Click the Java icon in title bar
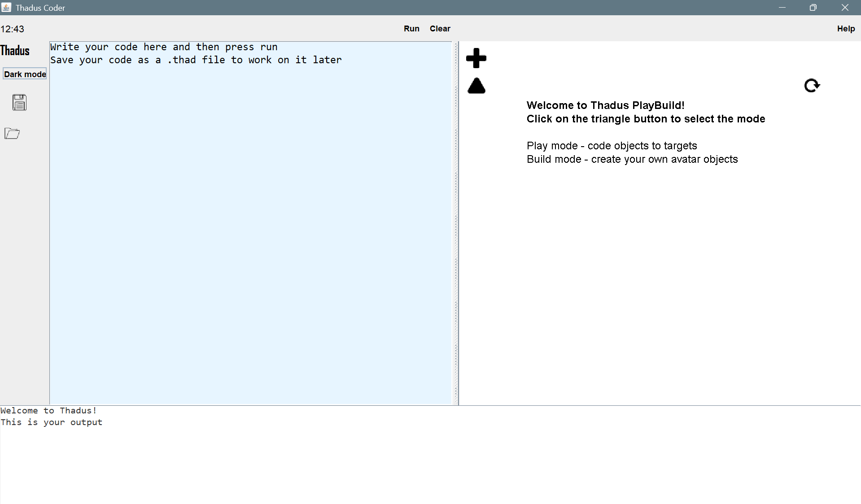Image resolution: width=861 pixels, height=504 pixels. (6, 8)
